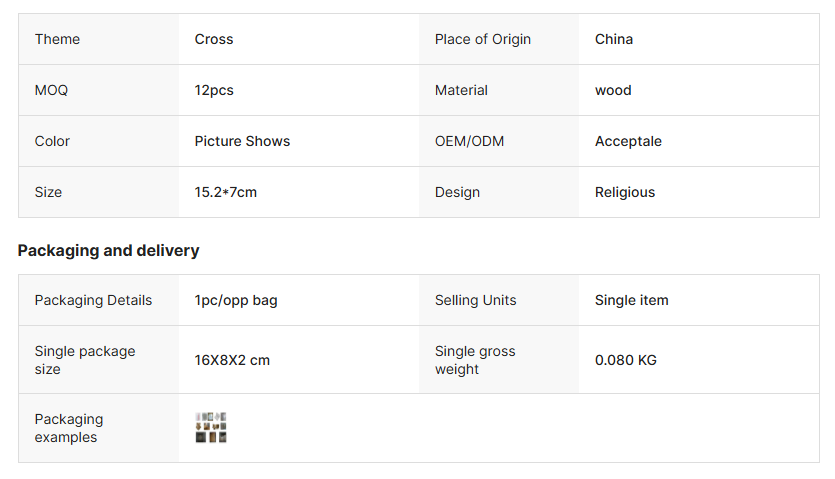Screen dimensions: 835x479
Task: Select the Material label cell
Action: pyautogui.click(x=499, y=90)
